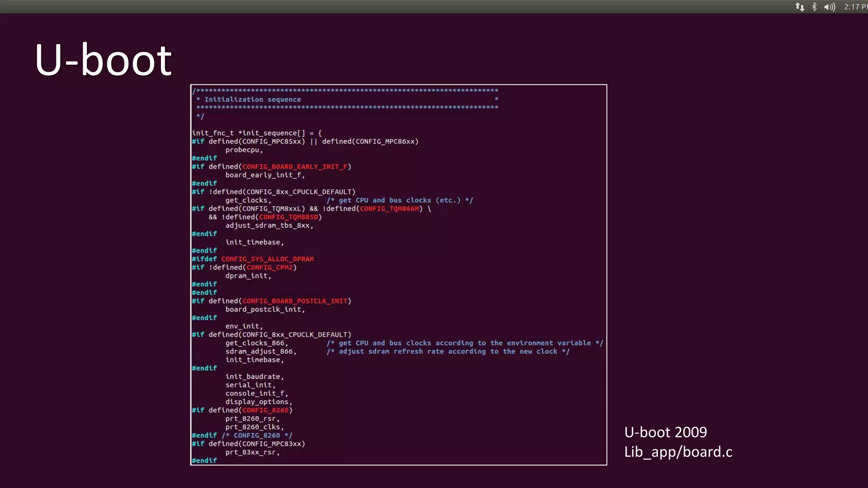Open the sound volume indicator

[829, 7]
